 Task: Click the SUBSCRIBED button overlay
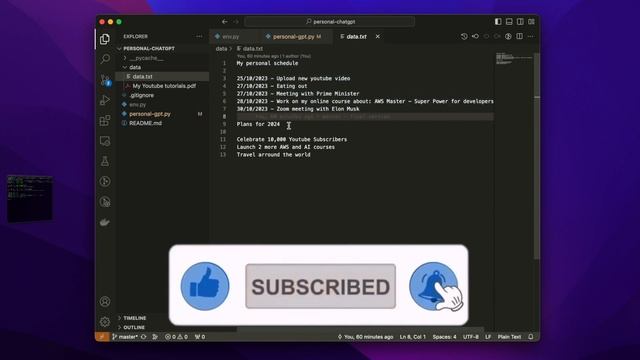pos(320,287)
